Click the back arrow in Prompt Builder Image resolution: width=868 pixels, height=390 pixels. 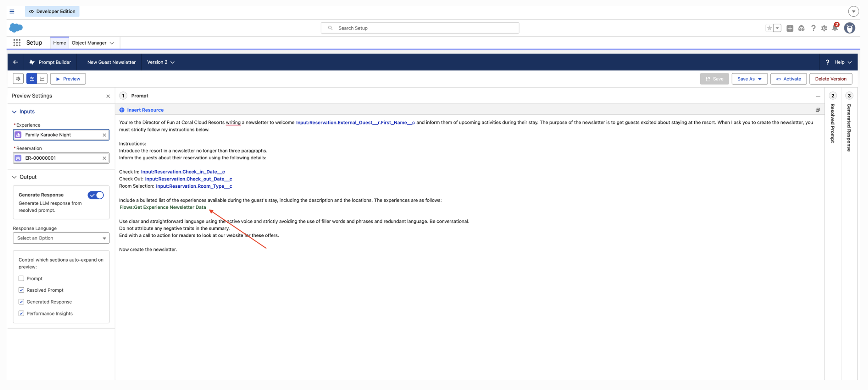15,62
